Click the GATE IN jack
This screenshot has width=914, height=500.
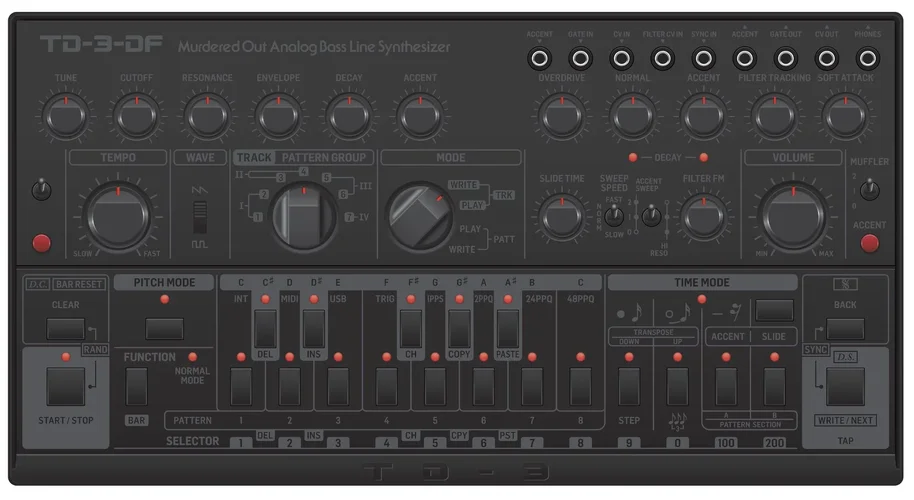click(x=581, y=58)
